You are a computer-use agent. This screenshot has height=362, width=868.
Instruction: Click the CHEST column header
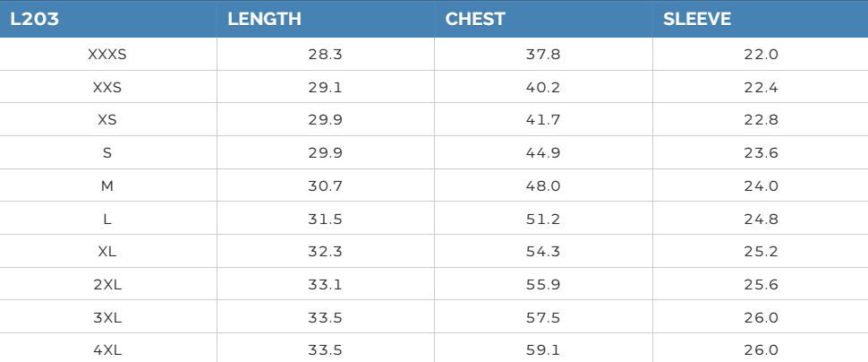pyautogui.click(x=475, y=19)
